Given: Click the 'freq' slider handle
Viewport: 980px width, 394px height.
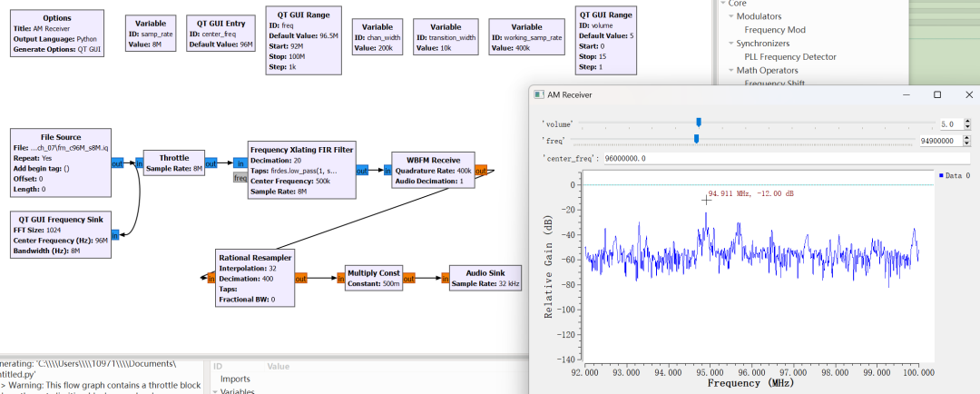Looking at the screenshot, I should point(696,139).
